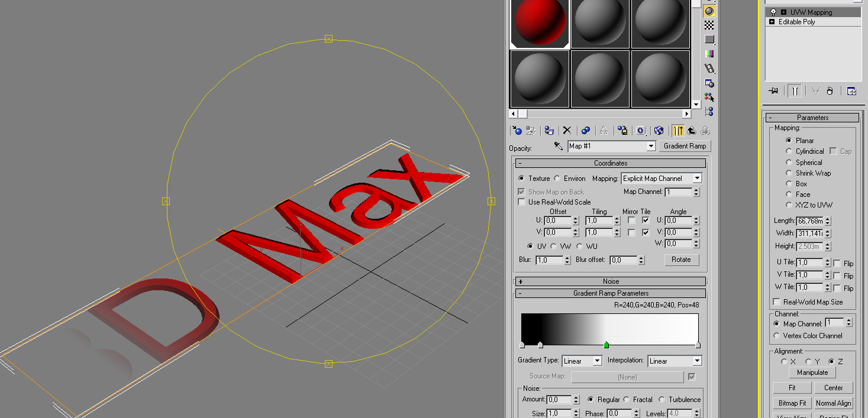868x418 pixels.
Task: Enable Use Real-World Scale checkbox
Action: tap(521, 202)
